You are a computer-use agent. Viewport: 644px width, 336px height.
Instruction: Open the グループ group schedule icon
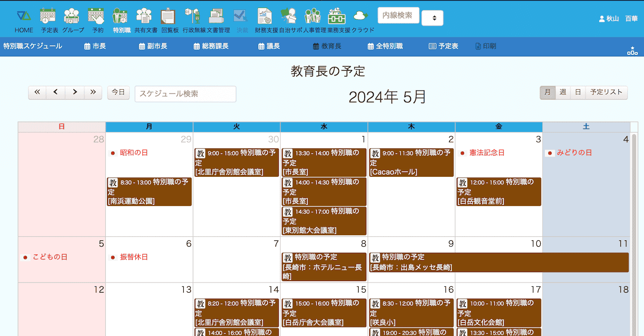[72, 17]
